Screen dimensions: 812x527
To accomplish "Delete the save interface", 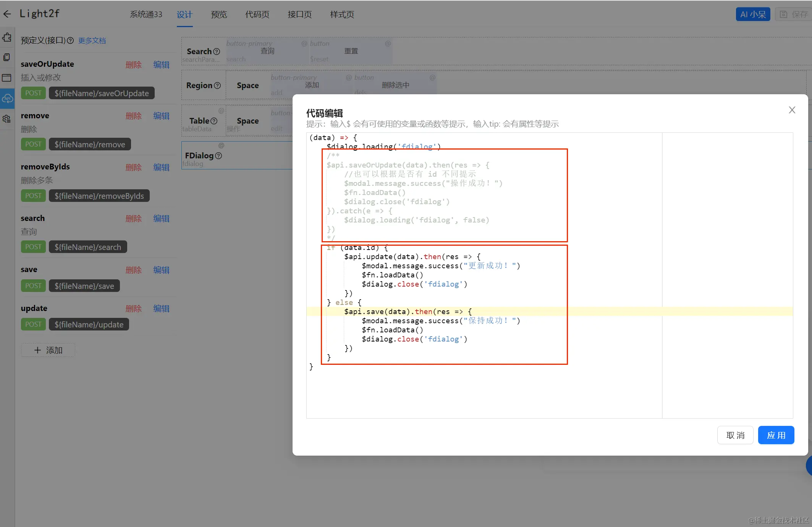I will [x=134, y=270].
